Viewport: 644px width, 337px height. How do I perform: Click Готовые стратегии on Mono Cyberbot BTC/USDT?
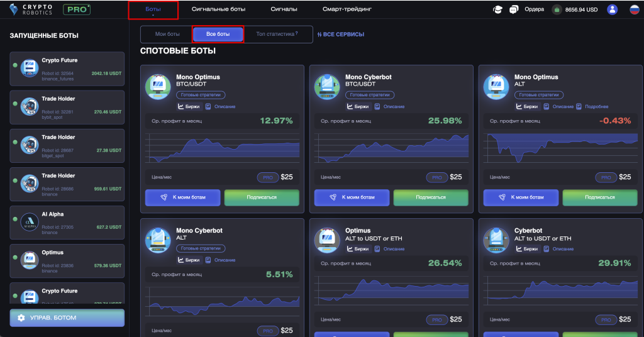(x=370, y=95)
